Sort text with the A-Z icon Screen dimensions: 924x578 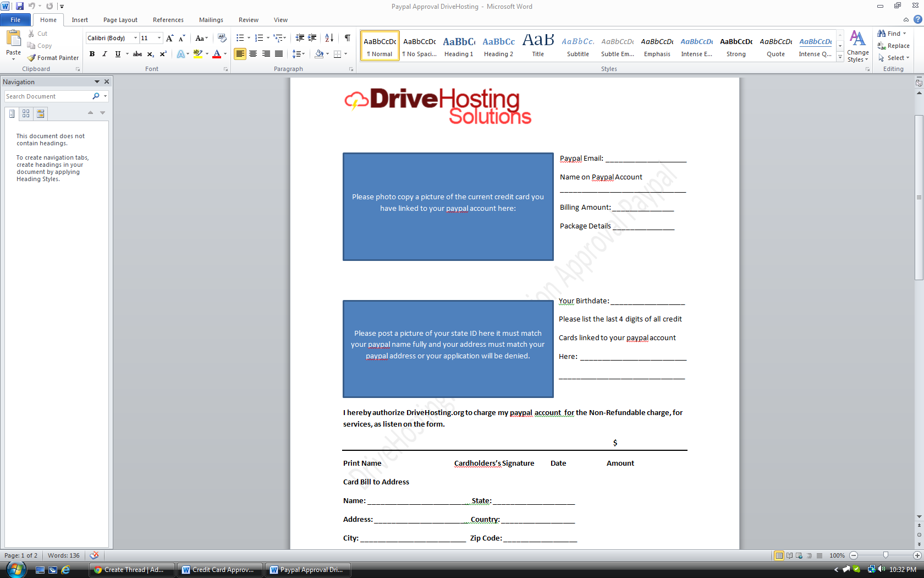pos(329,38)
